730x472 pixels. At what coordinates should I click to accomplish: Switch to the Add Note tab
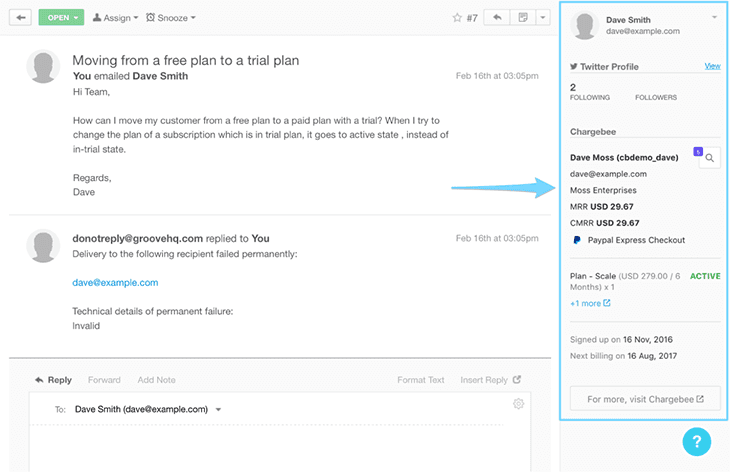pyautogui.click(x=157, y=380)
